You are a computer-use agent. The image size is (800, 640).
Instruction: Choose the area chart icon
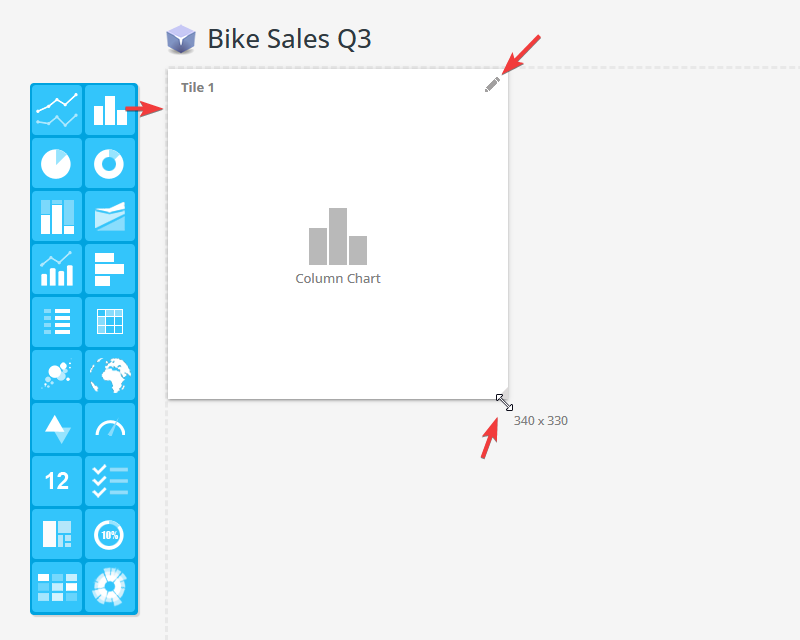click(110, 216)
